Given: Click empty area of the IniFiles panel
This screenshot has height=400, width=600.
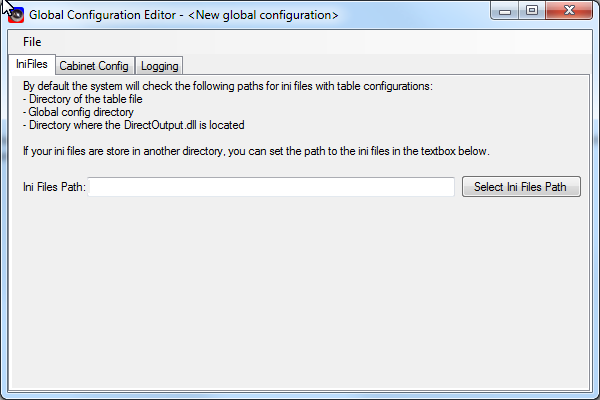Looking at the screenshot, I should tap(300, 295).
